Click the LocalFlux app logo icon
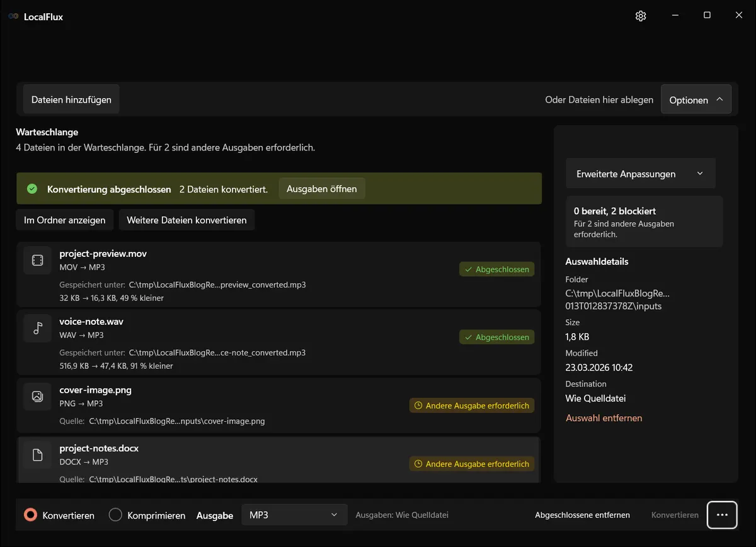Image resolution: width=756 pixels, height=547 pixels. click(13, 17)
